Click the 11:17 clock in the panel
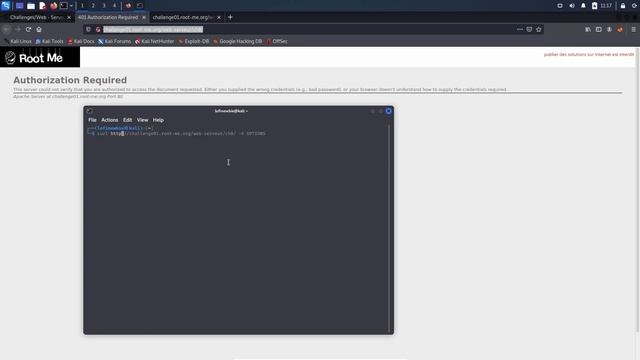Viewport: 640px width, 360px height. (606, 6)
